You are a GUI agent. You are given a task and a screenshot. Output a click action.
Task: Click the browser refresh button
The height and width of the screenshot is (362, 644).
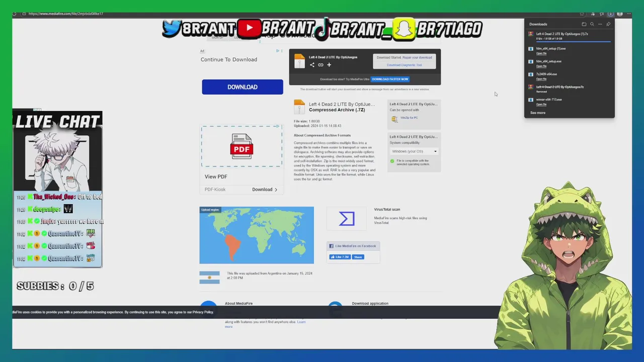click(x=14, y=14)
